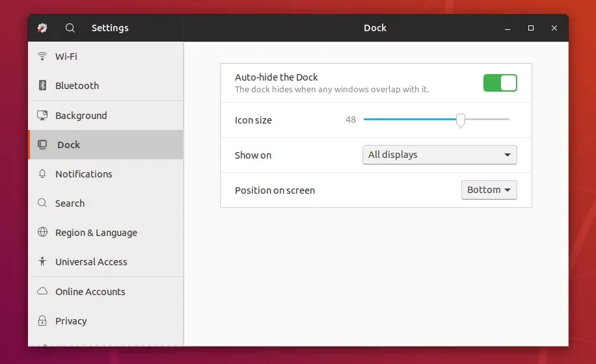596x364 pixels.
Task: Click the Settings app icon in titlebar
Action: (x=42, y=28)
